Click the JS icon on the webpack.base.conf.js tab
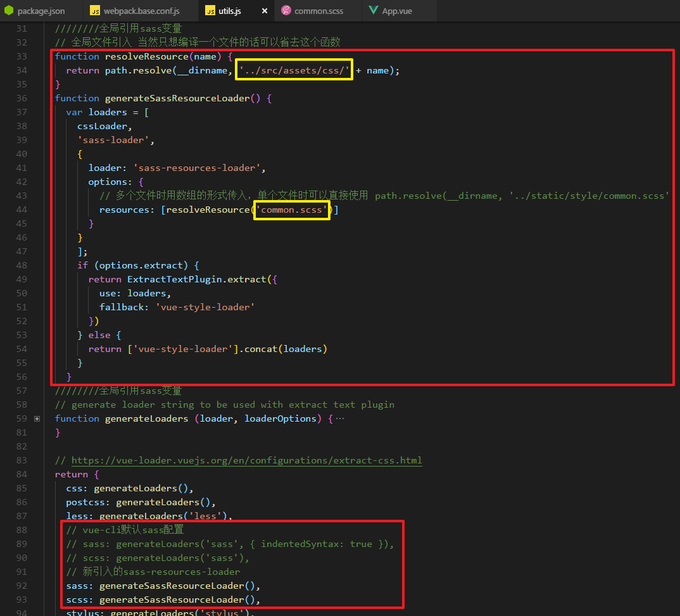 point(95,11)
